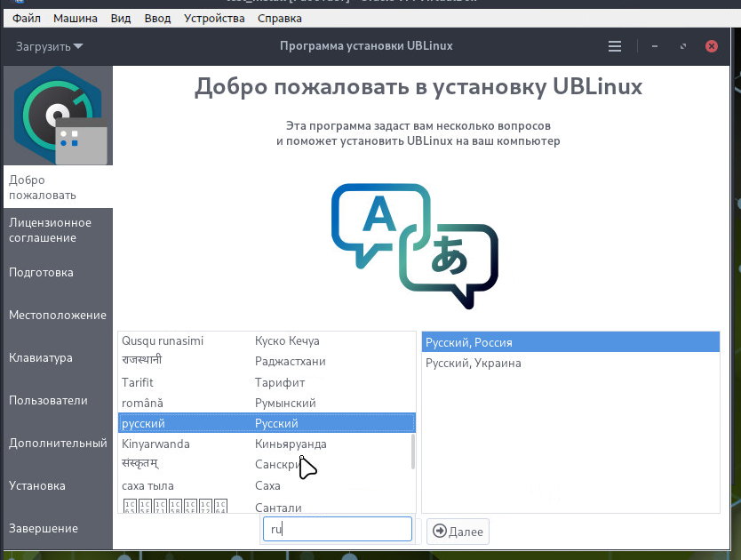This screenshot has width=741, height=560.
Task: Open the Устройства menu
Action: (214, 19)
